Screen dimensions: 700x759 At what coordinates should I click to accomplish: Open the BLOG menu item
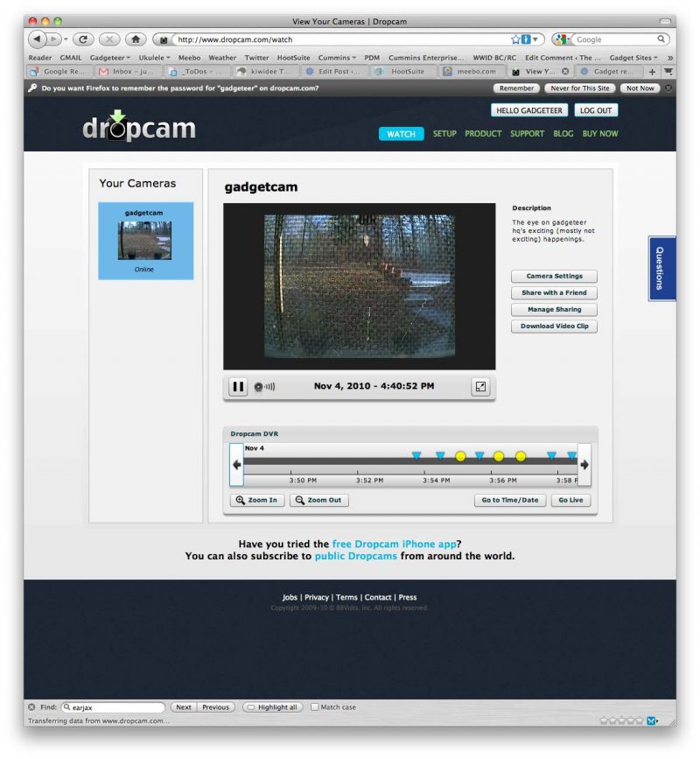tap(563, 133)
